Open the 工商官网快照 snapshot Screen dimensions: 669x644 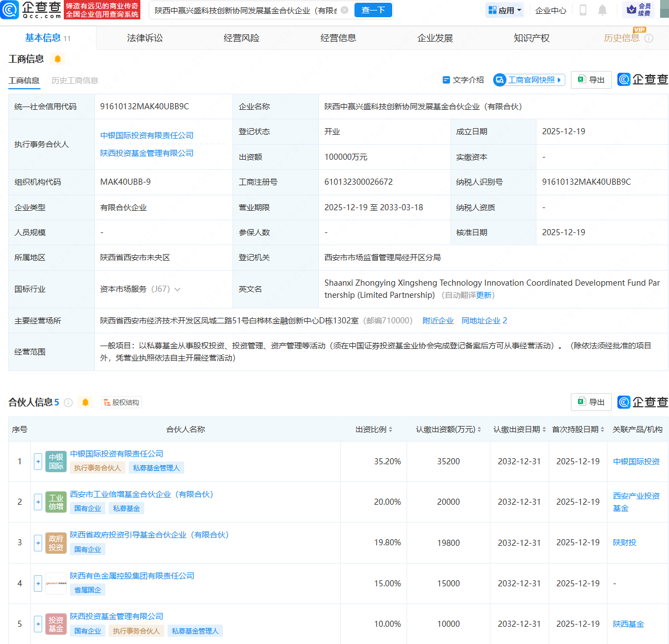click(x=529, y=80)
